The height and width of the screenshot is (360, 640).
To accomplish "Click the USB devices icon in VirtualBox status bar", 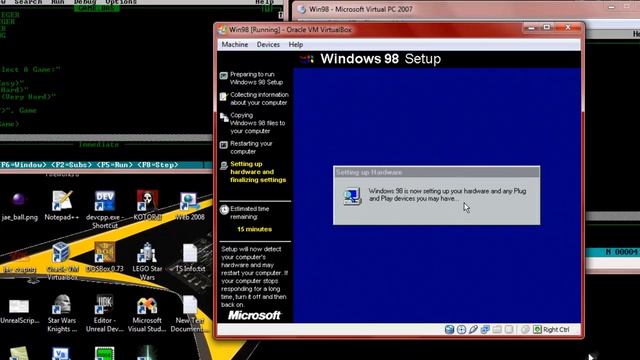I will (x=473, y=329).
